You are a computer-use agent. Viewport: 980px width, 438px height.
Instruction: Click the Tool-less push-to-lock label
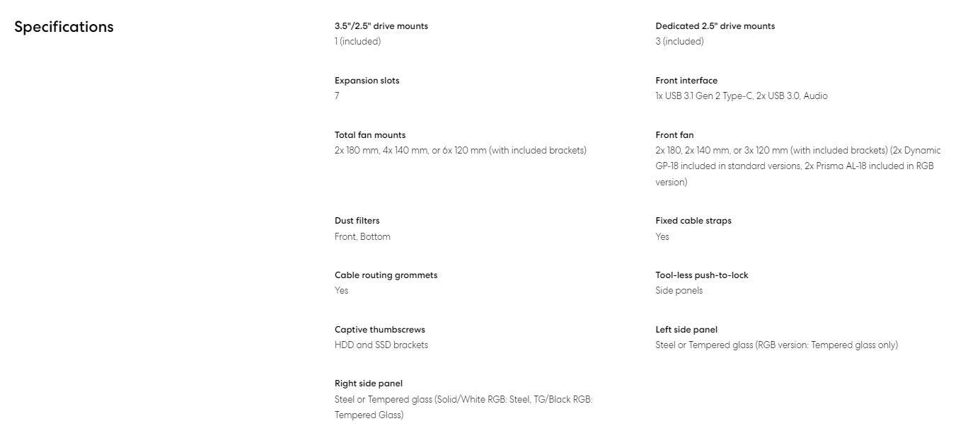coord(701,275)
